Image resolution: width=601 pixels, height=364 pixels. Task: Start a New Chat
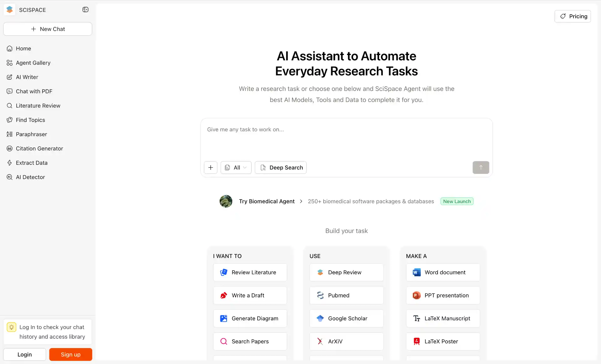pos(48,29)
